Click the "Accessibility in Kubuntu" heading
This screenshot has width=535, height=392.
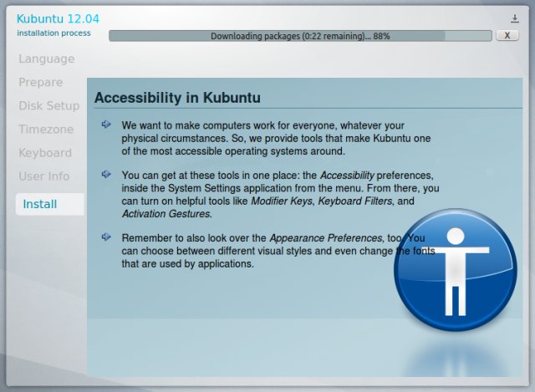click(177, 98)
